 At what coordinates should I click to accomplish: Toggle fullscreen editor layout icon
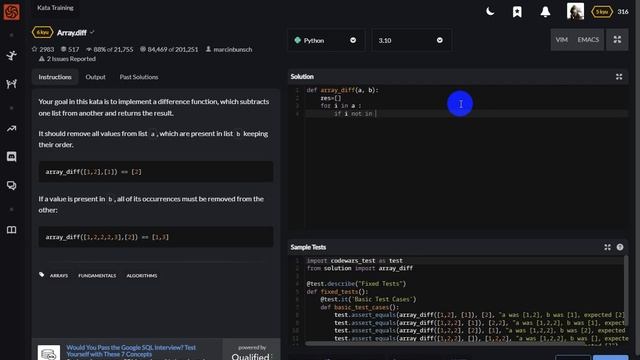point(617,40)
